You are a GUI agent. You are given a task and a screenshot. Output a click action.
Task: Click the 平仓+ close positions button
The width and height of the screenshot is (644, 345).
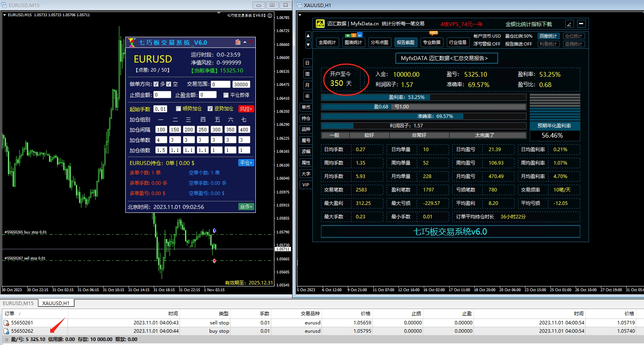(x=246, y=163)
